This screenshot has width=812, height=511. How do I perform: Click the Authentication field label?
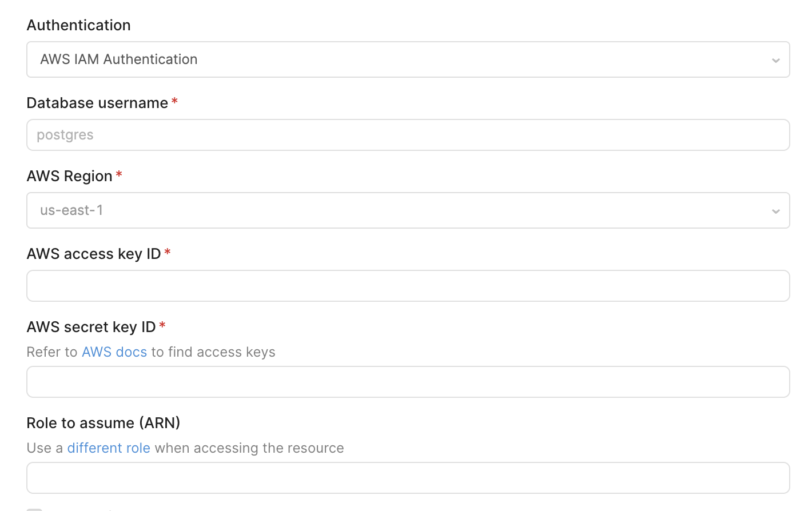79,25
